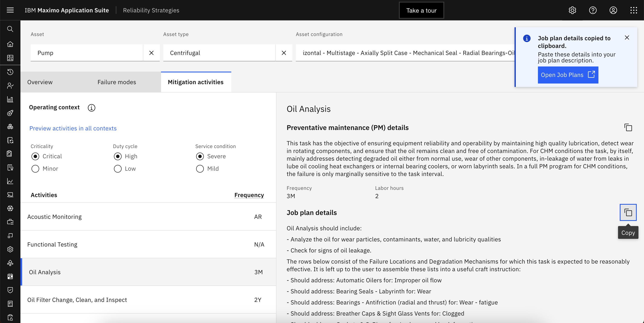Click the Reliability Strategies header label
Viewport: 644px width, 323px height.
[151, 10]
